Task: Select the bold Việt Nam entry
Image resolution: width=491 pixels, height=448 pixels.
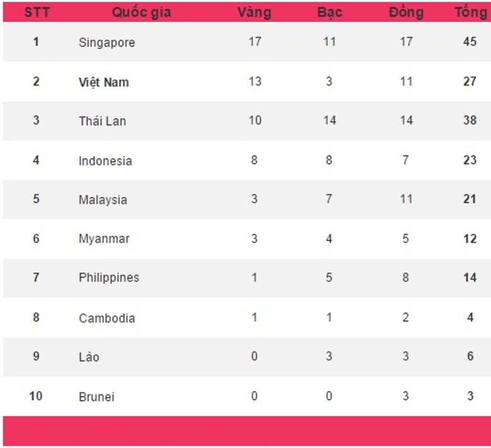Action: point(104,82)
